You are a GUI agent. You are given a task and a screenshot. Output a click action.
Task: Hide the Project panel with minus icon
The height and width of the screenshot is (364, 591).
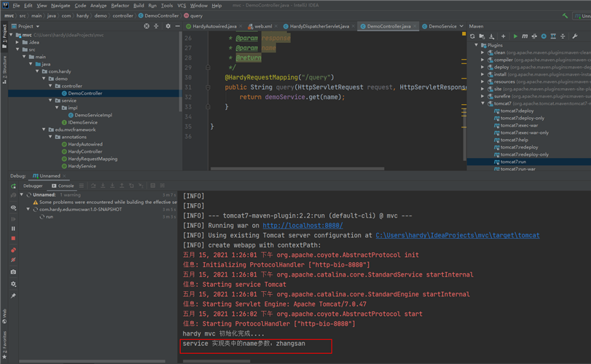[178, 26]
